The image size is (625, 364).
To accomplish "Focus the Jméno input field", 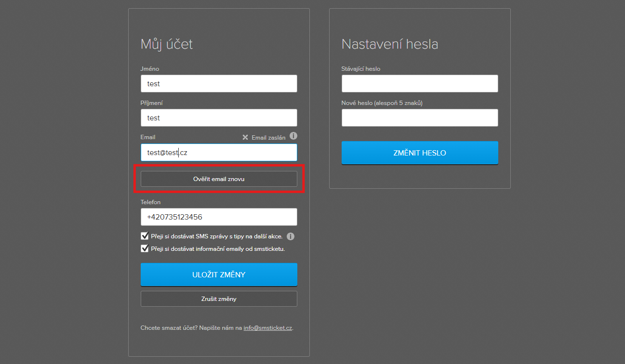I will pos(219,83).
